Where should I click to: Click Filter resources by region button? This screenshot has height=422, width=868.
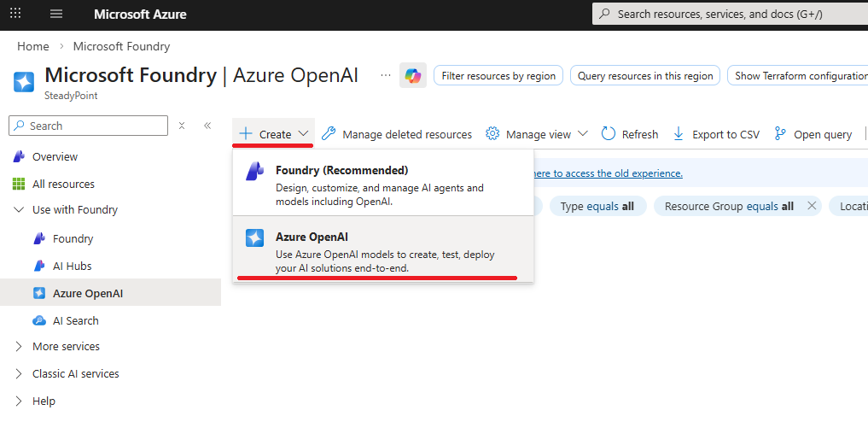(498, 76)
